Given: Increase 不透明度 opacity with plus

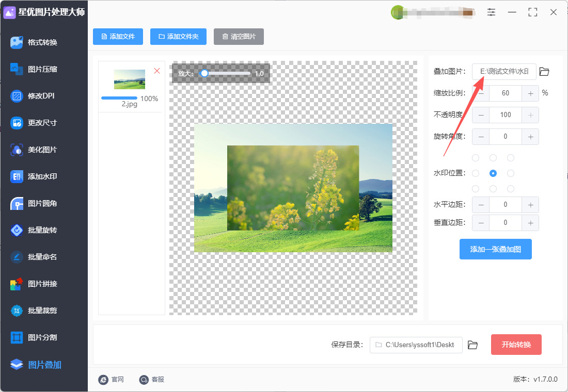Looking at the screenshot, I should point(530,115).
